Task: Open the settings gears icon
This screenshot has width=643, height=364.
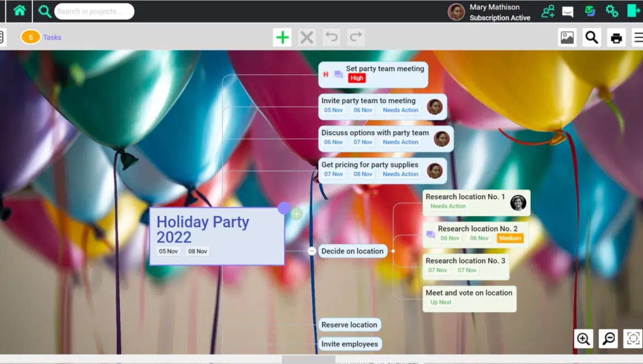Action: point(612,11)
